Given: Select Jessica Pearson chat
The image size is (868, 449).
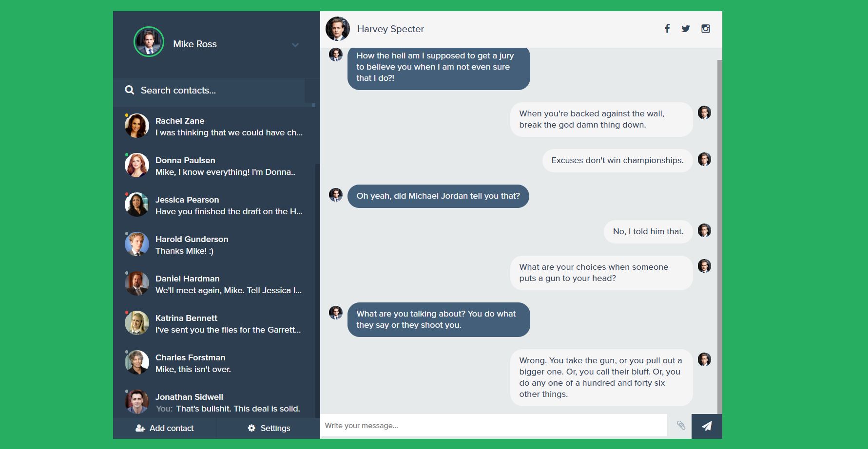Looking at the screenshot, I should click(214, 206).
